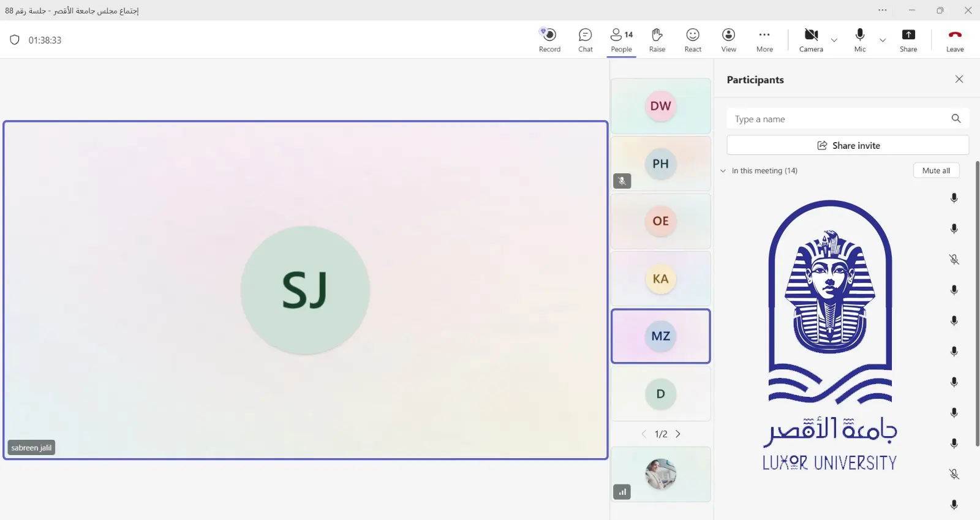
Task: Select the D participant tile
Action: 660,394
